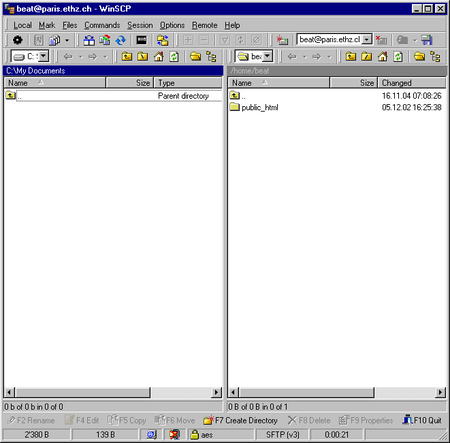Click the 2'380 B status bar entry
This screenshot has height=443, width=450.
click(x=37, y=435)
